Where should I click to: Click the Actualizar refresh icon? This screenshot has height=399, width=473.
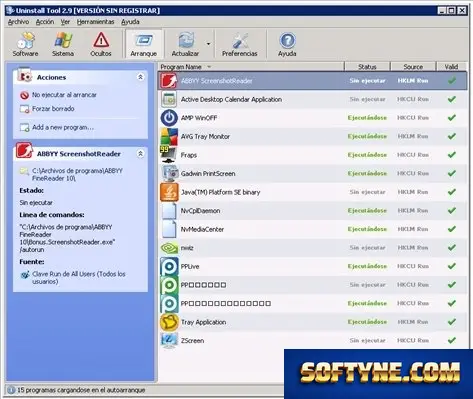click(x=186, y=44)
